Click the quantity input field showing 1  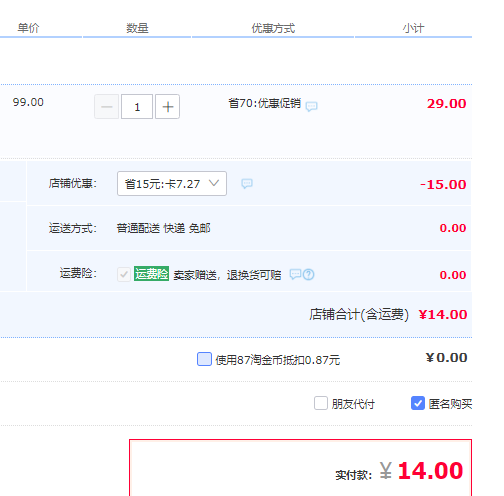point(137,107)
